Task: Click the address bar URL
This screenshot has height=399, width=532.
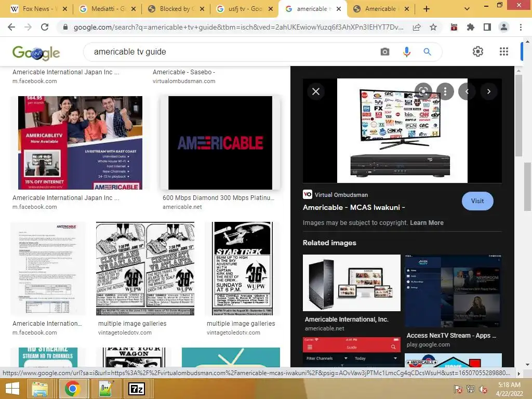Action: 238,27
